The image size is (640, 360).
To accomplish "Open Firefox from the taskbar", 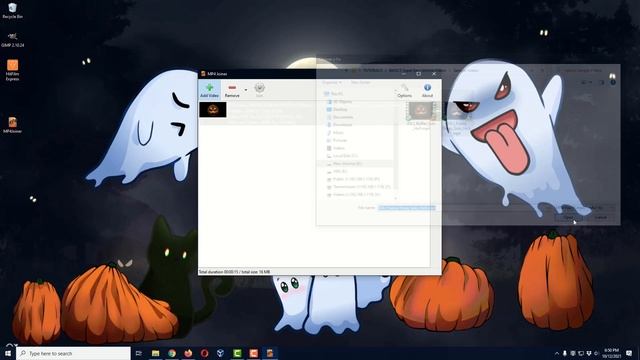I will point(188,353).
